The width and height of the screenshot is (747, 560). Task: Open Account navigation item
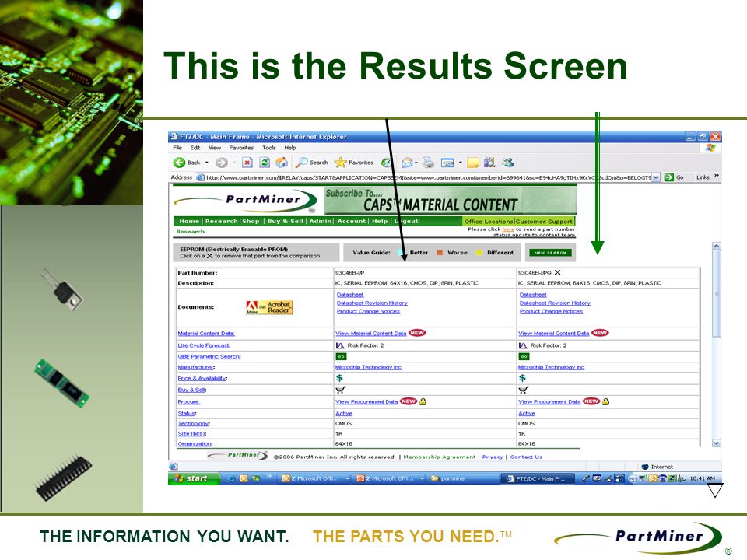(351, 221)
